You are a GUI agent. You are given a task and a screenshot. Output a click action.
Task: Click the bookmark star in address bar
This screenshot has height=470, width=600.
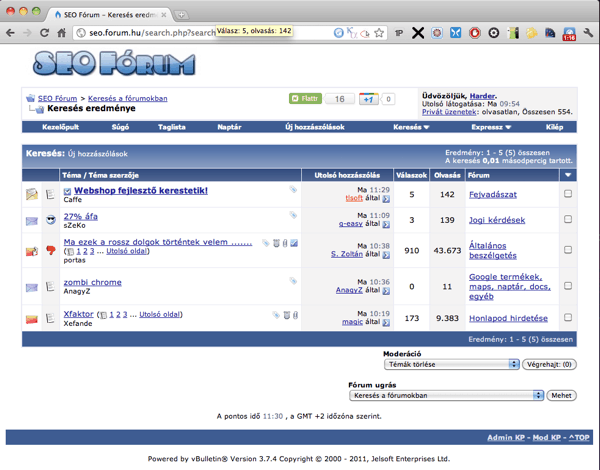pos(379,33)
